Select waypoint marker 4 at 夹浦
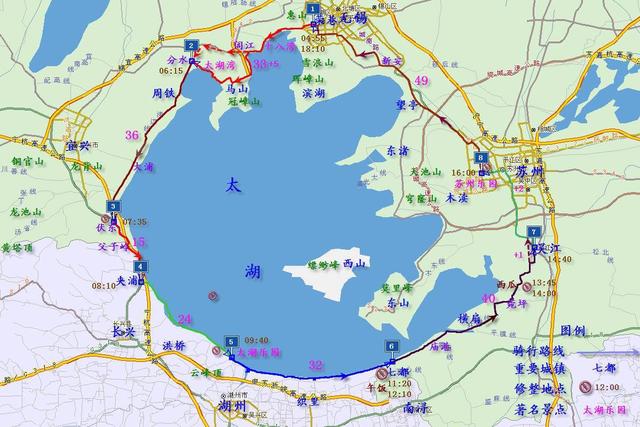The image size is (640, 427). [140, 267]
